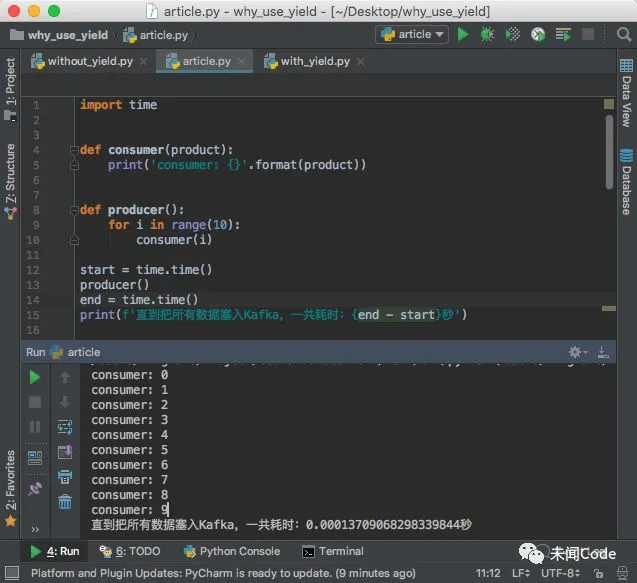The width and height of the screenshot is (637, 583).
Task: Collapse the consumer function fold marker
Action: pos(74,150)
